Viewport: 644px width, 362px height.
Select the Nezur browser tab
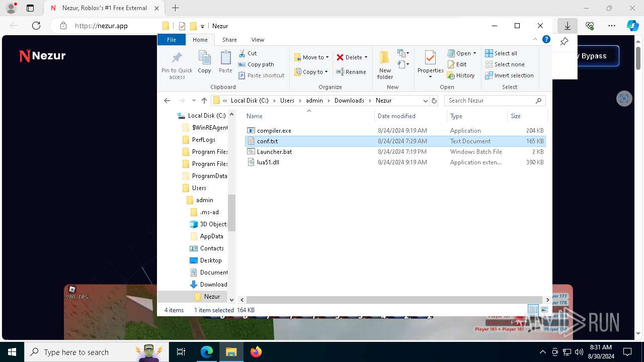pos(104,8)
